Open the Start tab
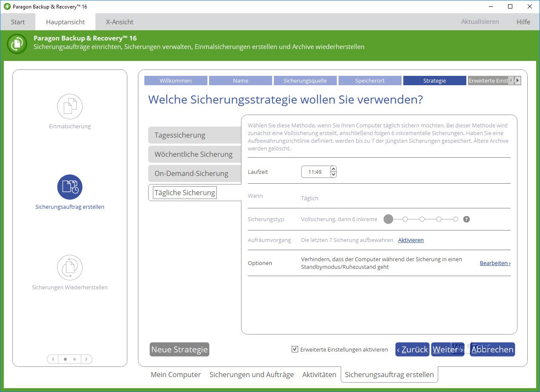Screen dimensions: 540x392 (18, 22)
